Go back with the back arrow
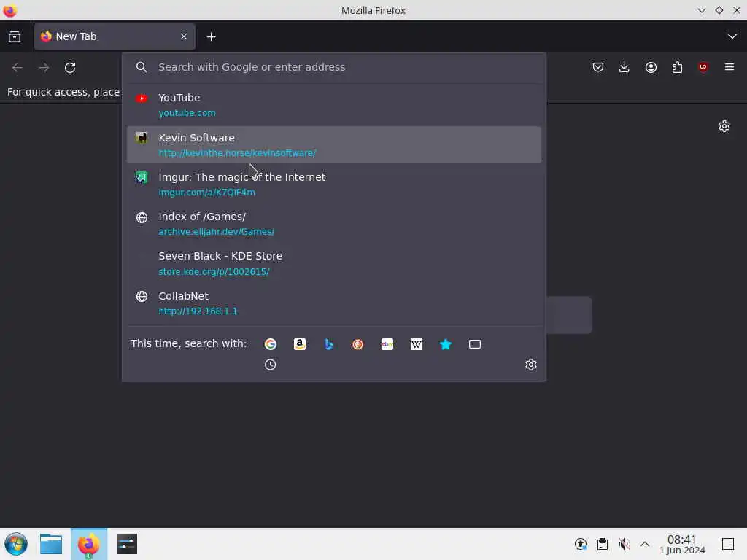The width and height of the screenshot is (747, 560). [x=18, y=68]
